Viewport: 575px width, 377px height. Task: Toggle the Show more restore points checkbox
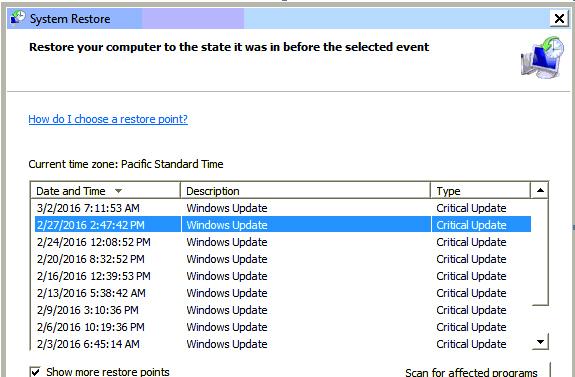tap(35, 372)
